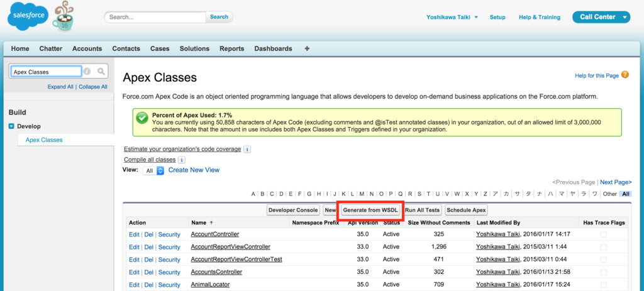The image size is (644, 291).
Task: Go to the Solutions tab
Action: pos(194,48)
